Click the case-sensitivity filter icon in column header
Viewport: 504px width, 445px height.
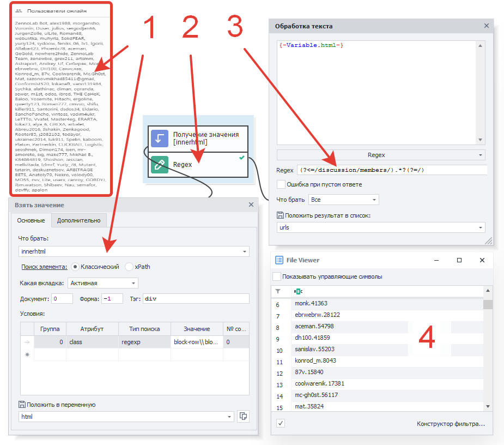299,291
